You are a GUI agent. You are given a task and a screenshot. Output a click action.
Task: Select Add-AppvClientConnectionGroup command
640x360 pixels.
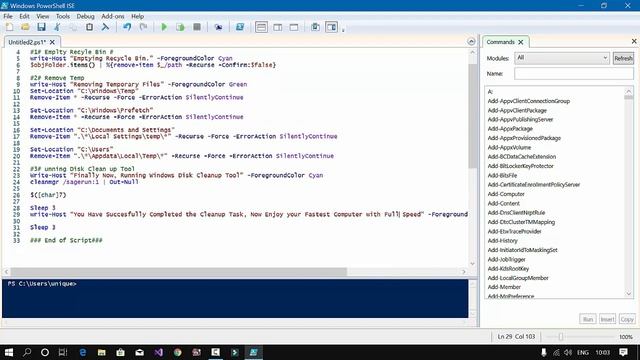pyautogui.click(x=529, y=101)
